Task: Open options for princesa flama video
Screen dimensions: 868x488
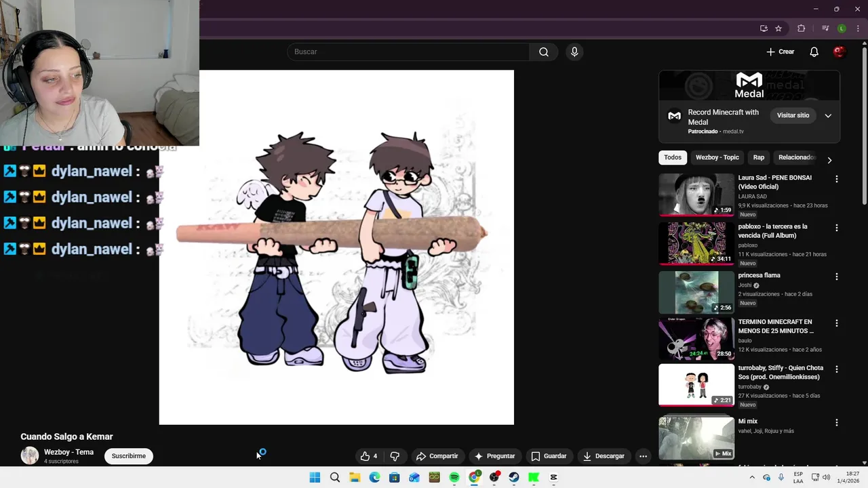Action: click(x=836, y=277)
